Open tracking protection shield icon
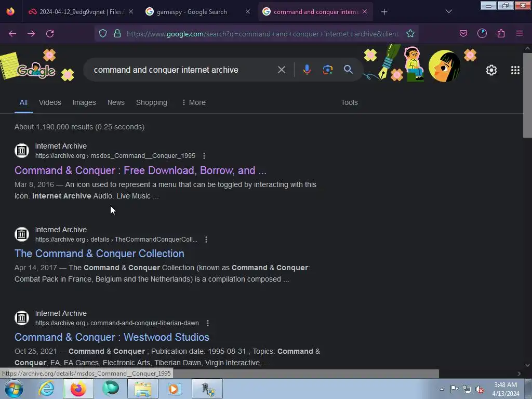This screenshot has width=532, height=399. pyautogui.click(x=103, y=33)
